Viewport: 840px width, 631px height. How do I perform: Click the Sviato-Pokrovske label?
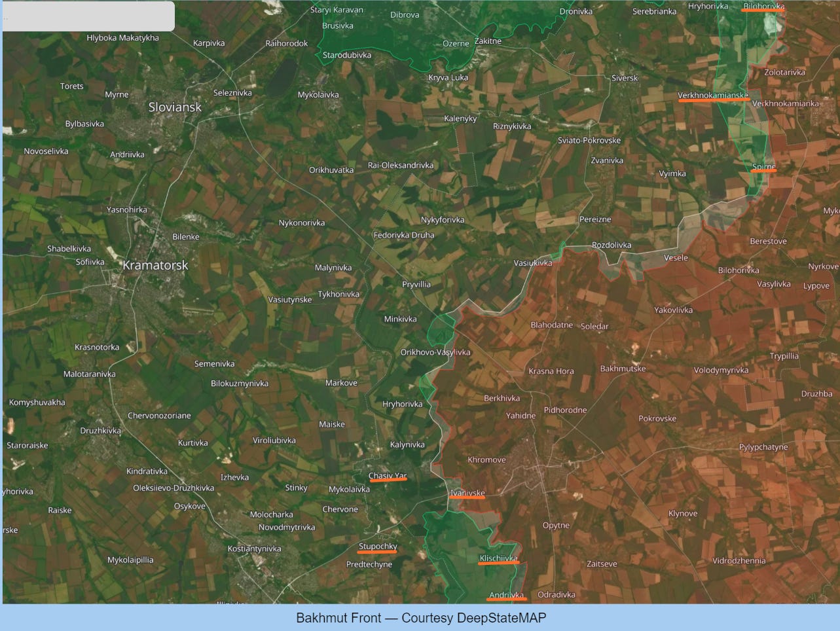point(589,140)
